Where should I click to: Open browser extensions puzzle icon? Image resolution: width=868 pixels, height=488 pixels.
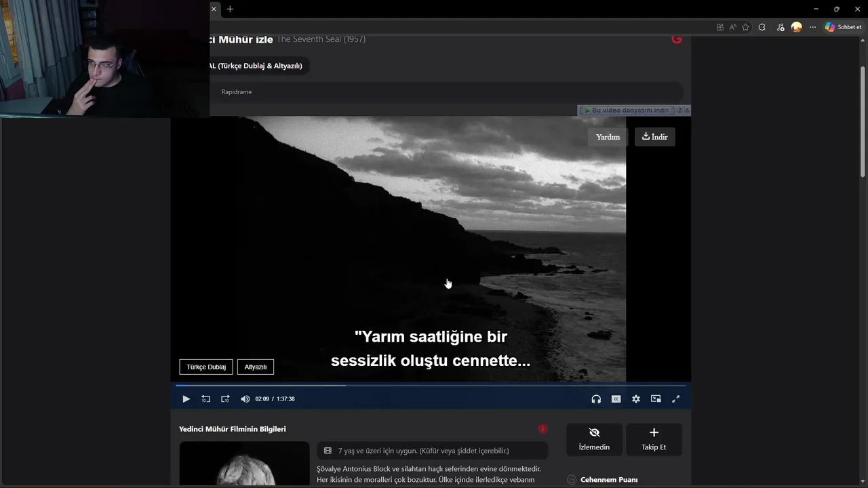pos(762,27)
